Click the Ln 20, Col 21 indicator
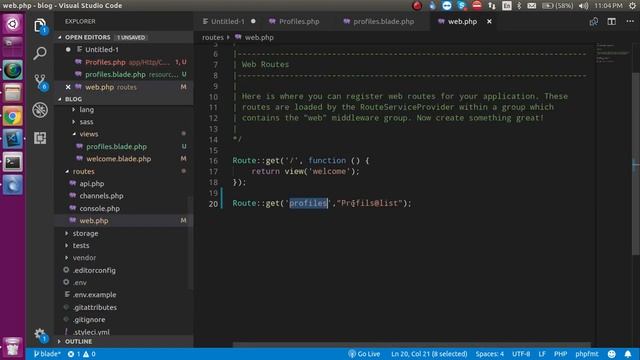Image resolution: width=640 pixels, height=360 pixels. point(429,354)
